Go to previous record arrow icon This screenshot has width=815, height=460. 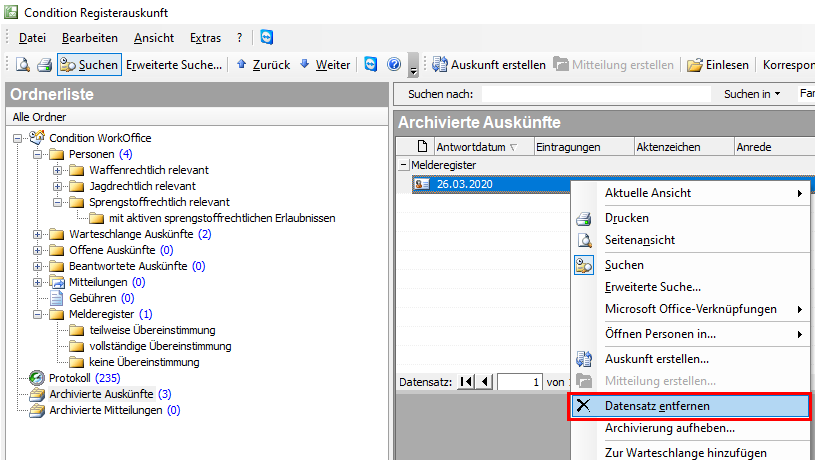pyautogui.click(x=485, y=381)
